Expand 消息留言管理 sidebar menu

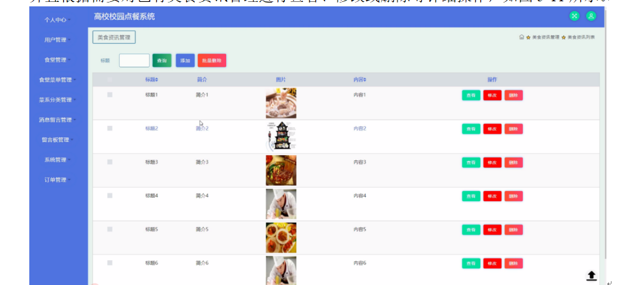[57, 120]
